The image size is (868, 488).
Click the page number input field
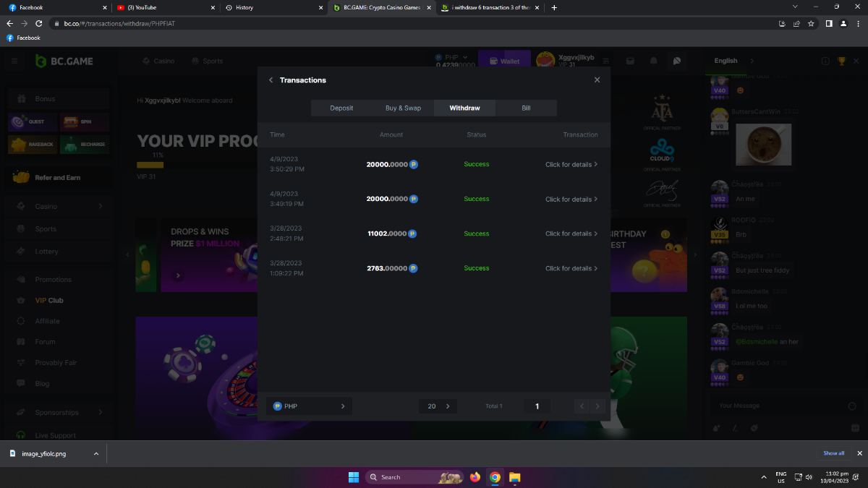tap(537, 406)
